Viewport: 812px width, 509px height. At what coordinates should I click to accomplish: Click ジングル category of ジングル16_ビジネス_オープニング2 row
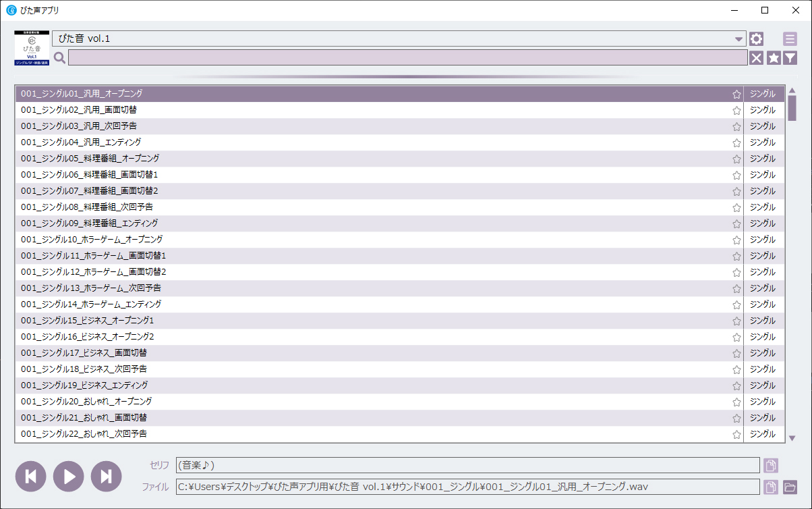[x=763, y=337]
